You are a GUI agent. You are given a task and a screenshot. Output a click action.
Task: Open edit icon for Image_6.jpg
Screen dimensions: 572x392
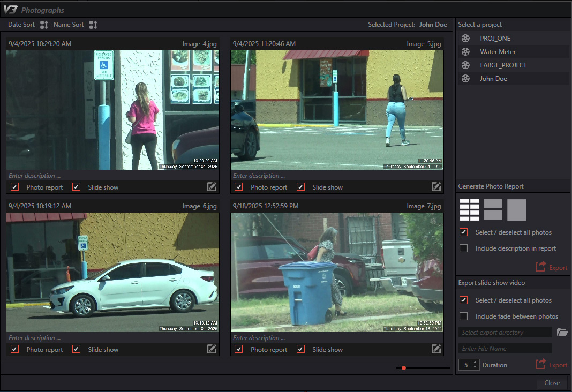click(212, 349)
